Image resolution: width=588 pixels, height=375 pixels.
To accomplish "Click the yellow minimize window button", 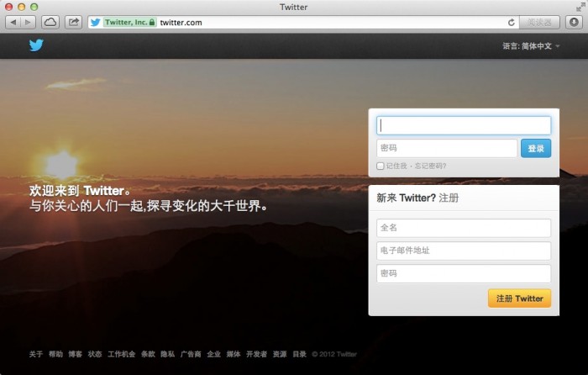I will coord(21,7).
